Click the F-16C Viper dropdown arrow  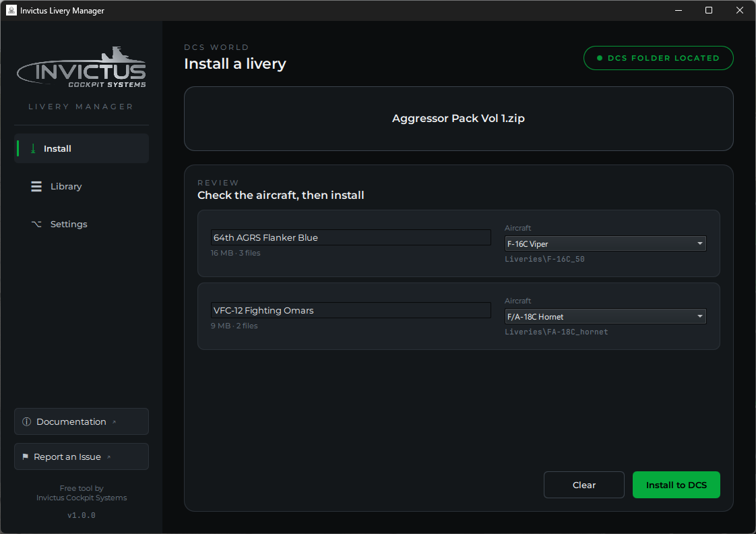[x=699, y=243]
